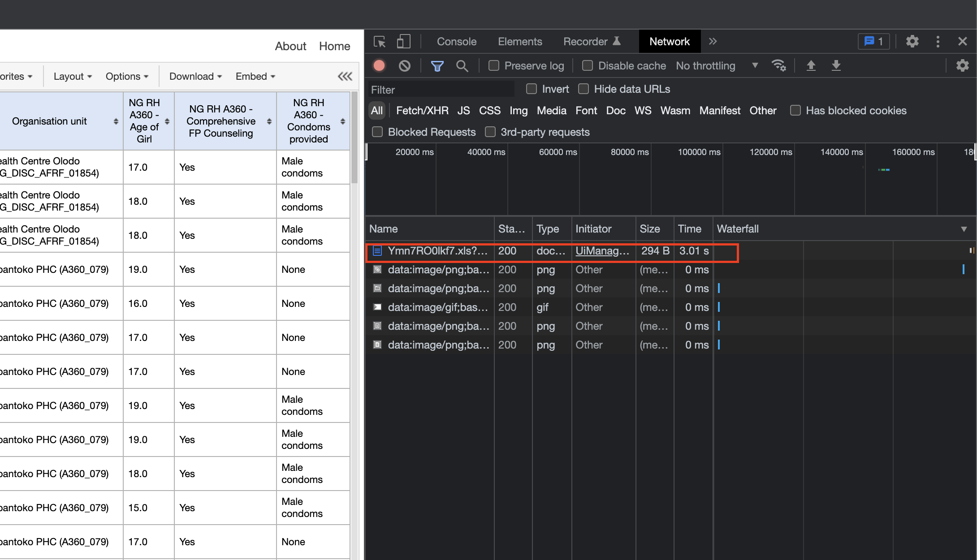
Task: Filter requests by Fetch/XHR type
Action: [x=422, y=111]
